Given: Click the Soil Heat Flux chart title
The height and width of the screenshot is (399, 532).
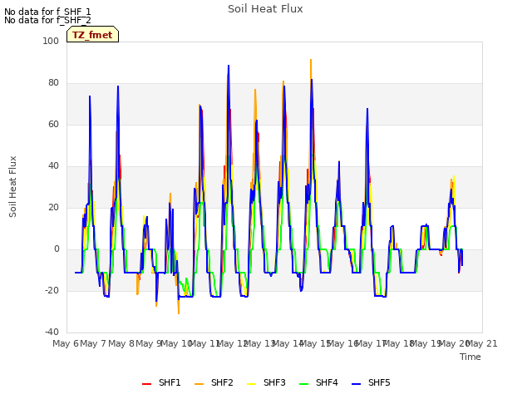Looking at the screenshot, I should pos(265,9).
